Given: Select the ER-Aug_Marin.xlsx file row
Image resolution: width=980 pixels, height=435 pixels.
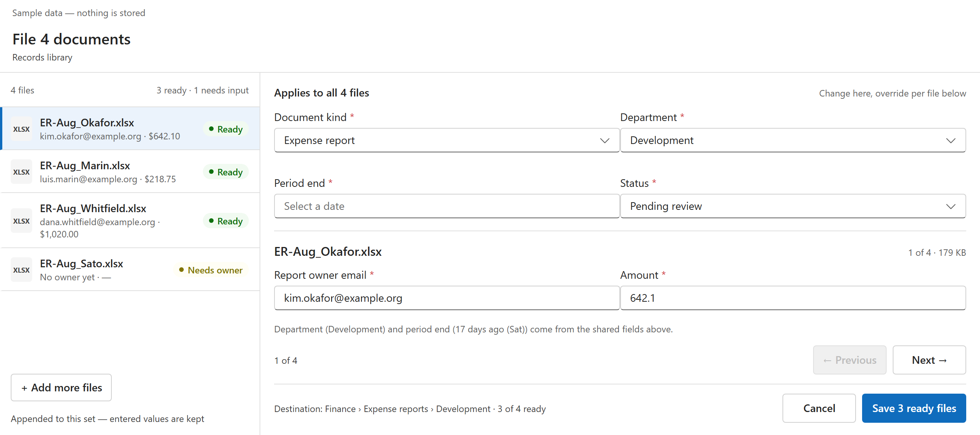Looking at the screenshot, I should (x=130, y=172).
